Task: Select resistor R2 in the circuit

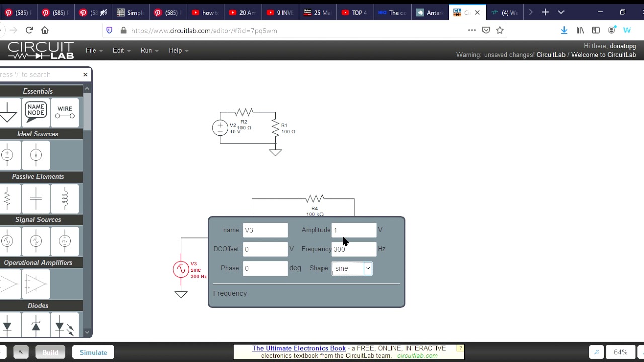Action: pyautogui.click(x=244, y=112)
